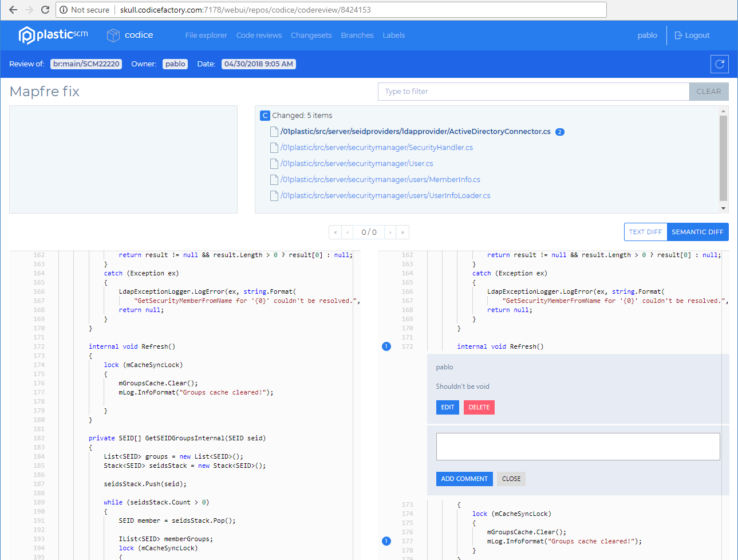Click the Not secure icon in the address bar
Viewport: 738px width, 560px height.
pos(63,9)
